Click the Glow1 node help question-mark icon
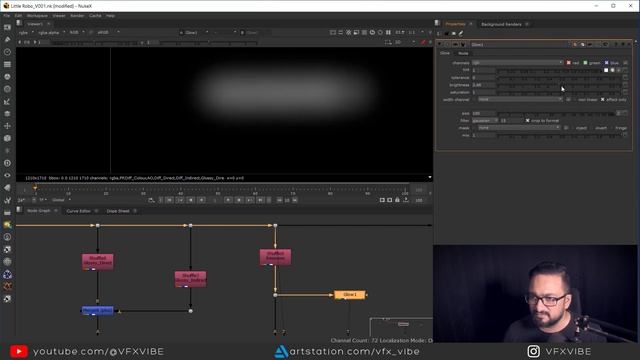 coord(616,44)
